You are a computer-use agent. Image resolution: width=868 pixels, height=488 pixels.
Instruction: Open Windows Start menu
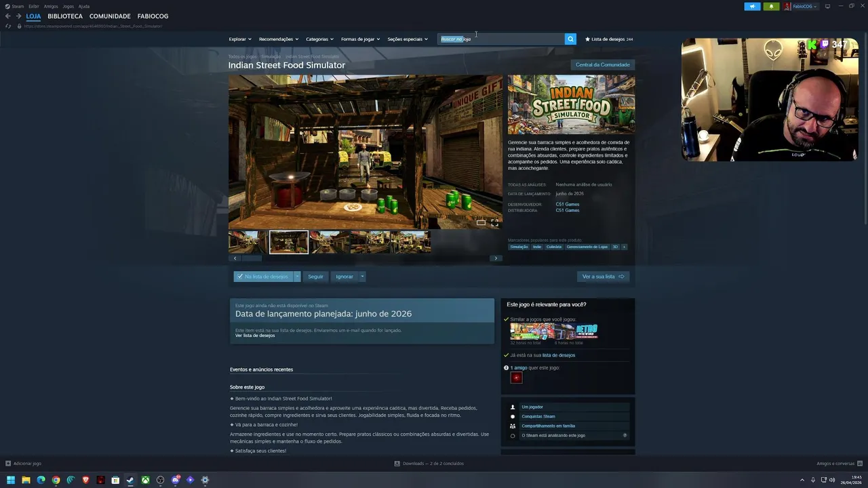click(11, 480)
